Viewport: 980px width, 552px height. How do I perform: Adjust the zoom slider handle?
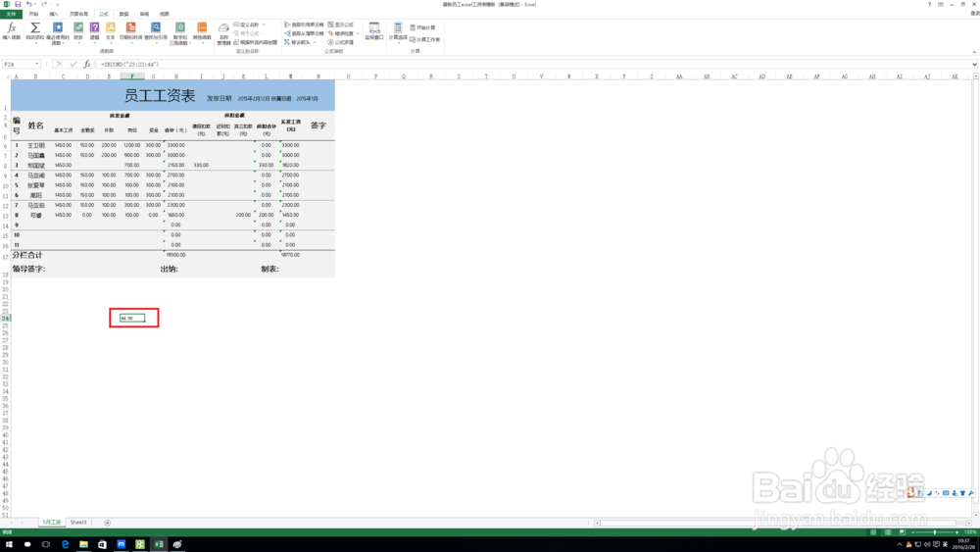coord(934,532)
